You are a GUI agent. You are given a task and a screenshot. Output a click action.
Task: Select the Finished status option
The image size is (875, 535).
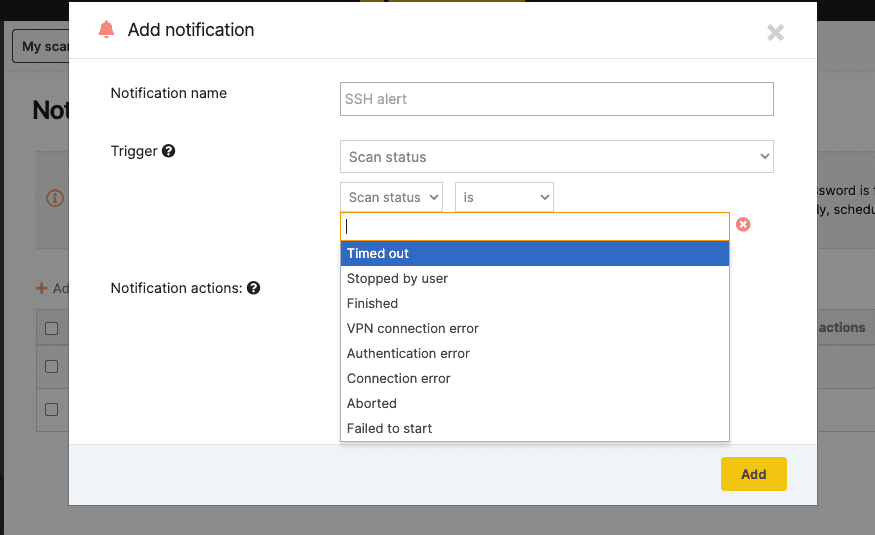(535, 304)
